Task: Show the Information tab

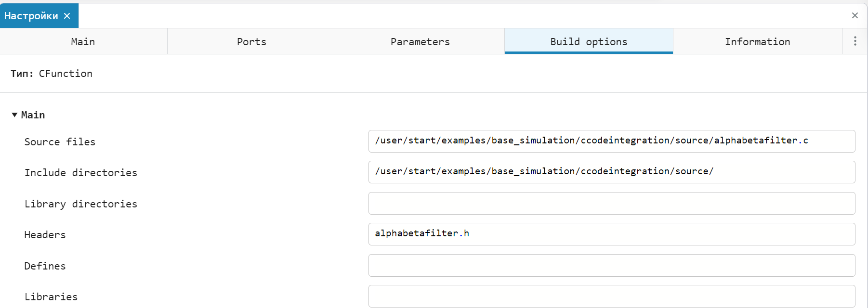Action: 757,42
